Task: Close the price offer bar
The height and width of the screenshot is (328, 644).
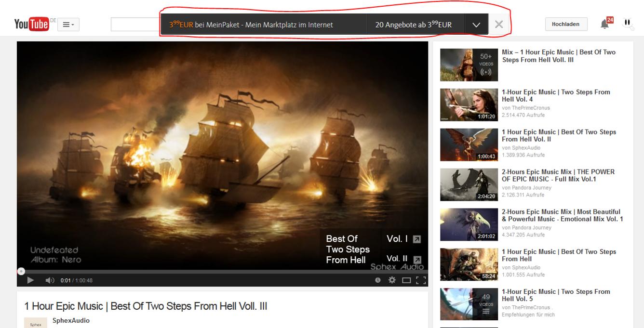Action: [499, 25]
